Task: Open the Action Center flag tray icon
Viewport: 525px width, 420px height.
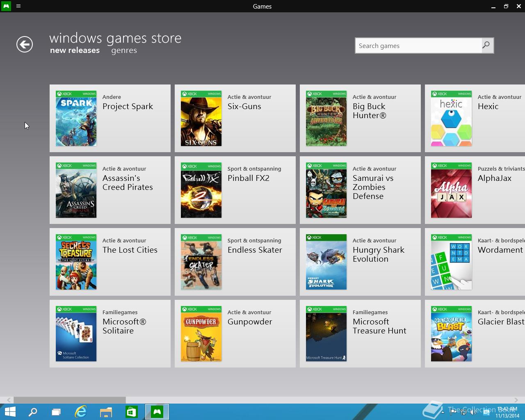Action: tap(453, 412)
